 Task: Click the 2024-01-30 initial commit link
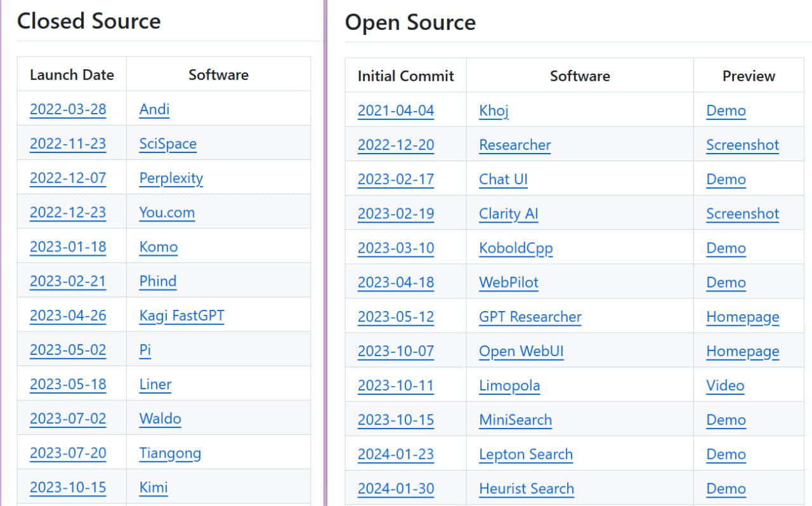click(x=396, y=488)
